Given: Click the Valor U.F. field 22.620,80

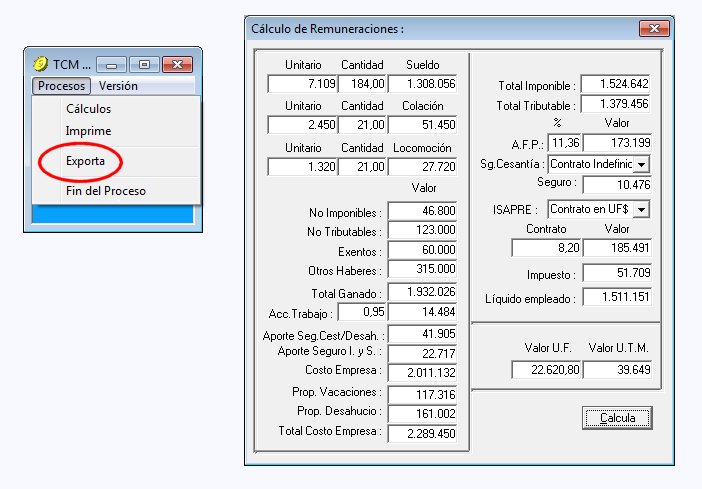Looking at the screenshot, I should (x=546, y=370).
